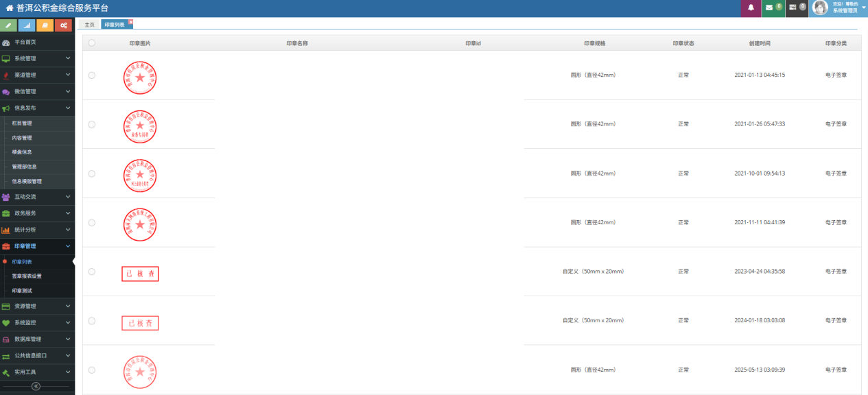Image resolution: width=868 pixels, height=395 pixels.
Task: Expand the 微信管理 sidebar menu
Action: 37,91
